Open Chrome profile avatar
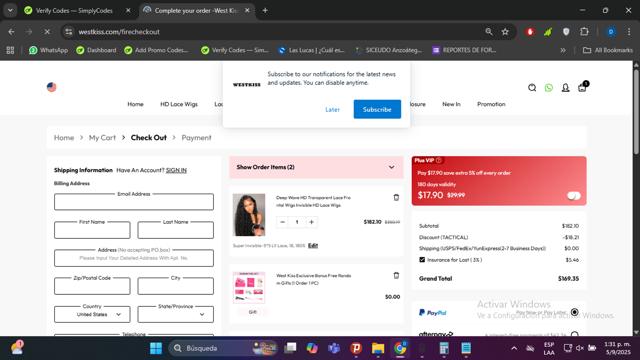 pos(611,32)
